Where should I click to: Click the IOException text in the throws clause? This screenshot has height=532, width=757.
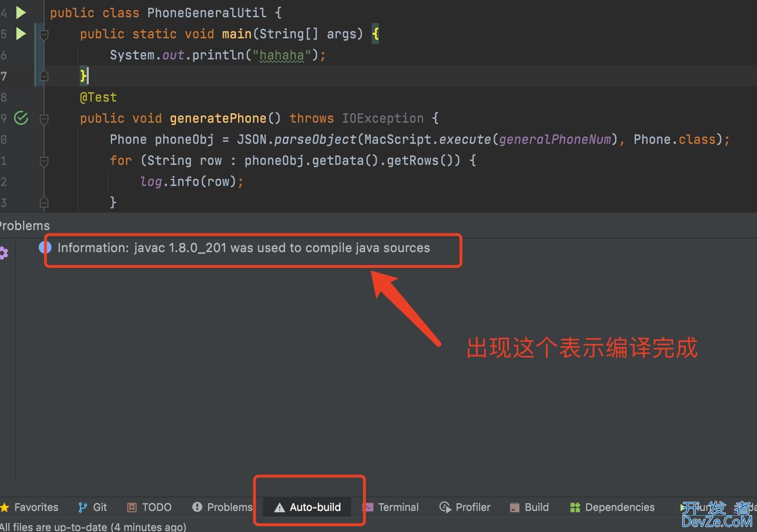pyautogui.click(x=383, y=118)
